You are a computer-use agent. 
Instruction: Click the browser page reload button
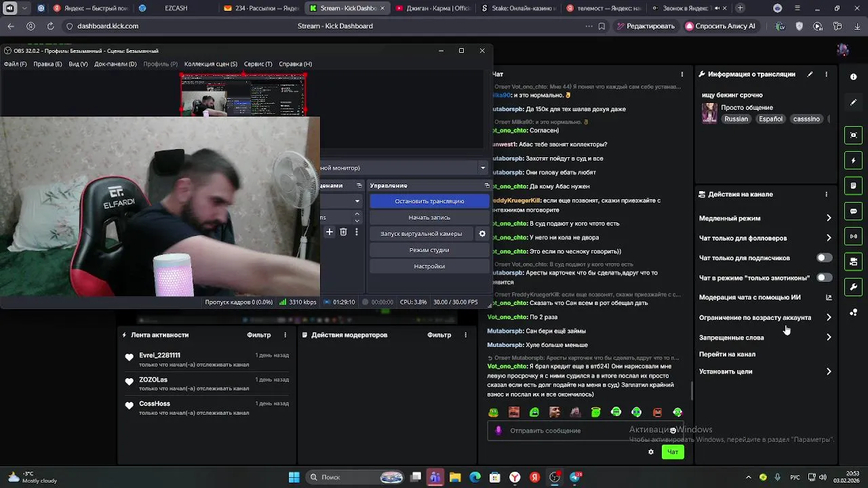pyautogui.click(x=50, y=26)
